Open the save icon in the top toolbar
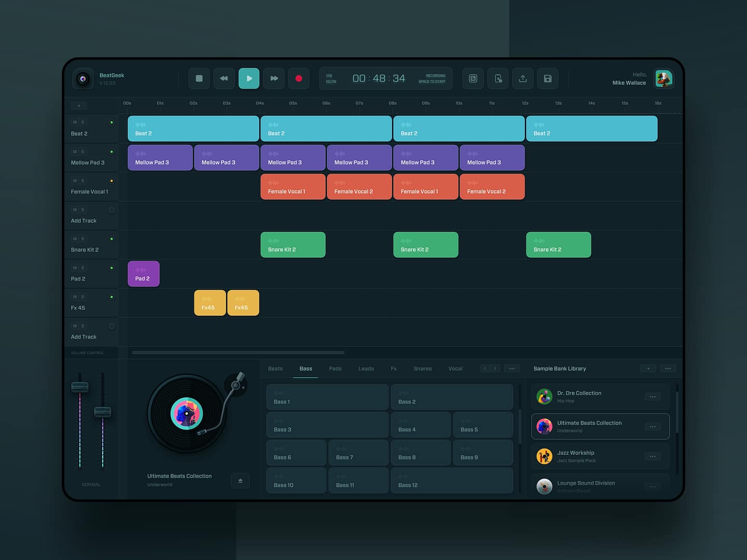Viewport: 747px width, 560px height. [x=547, y=78]
